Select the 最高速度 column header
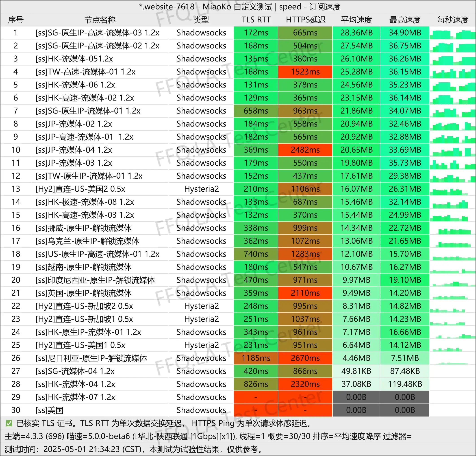The width and height of the screenshot is (476, 456). (405, 20)
